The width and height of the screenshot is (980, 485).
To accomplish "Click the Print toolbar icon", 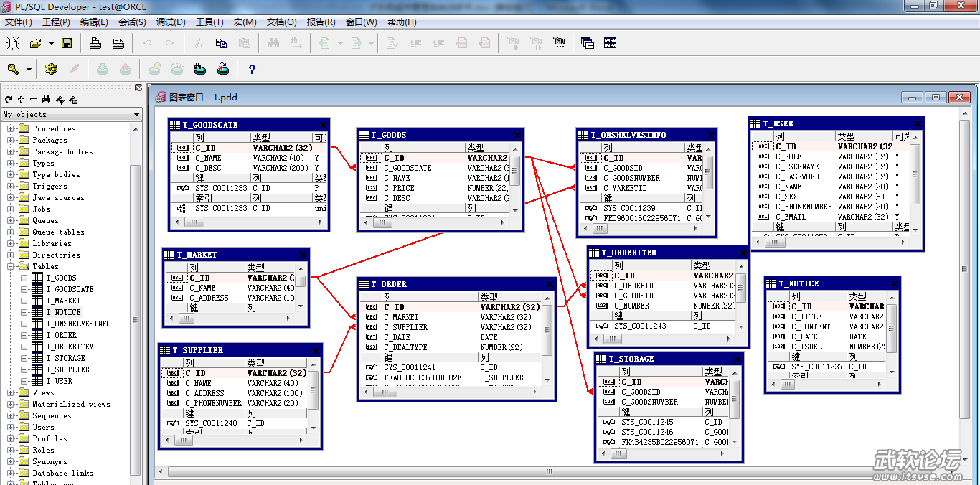I will click(95, 43).
